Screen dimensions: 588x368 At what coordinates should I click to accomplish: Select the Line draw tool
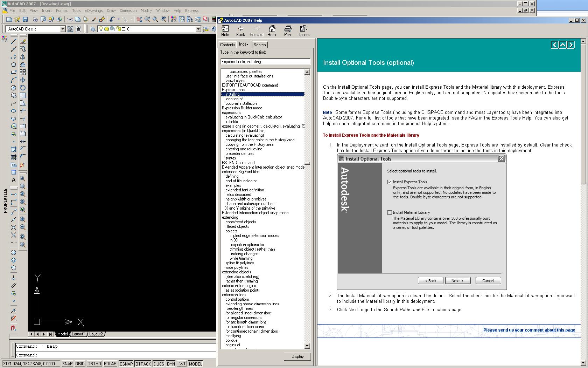[x=14, y=41]
